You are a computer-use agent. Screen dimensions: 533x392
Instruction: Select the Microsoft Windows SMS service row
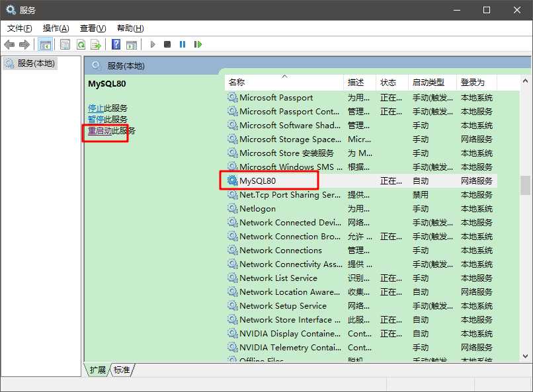362,167
